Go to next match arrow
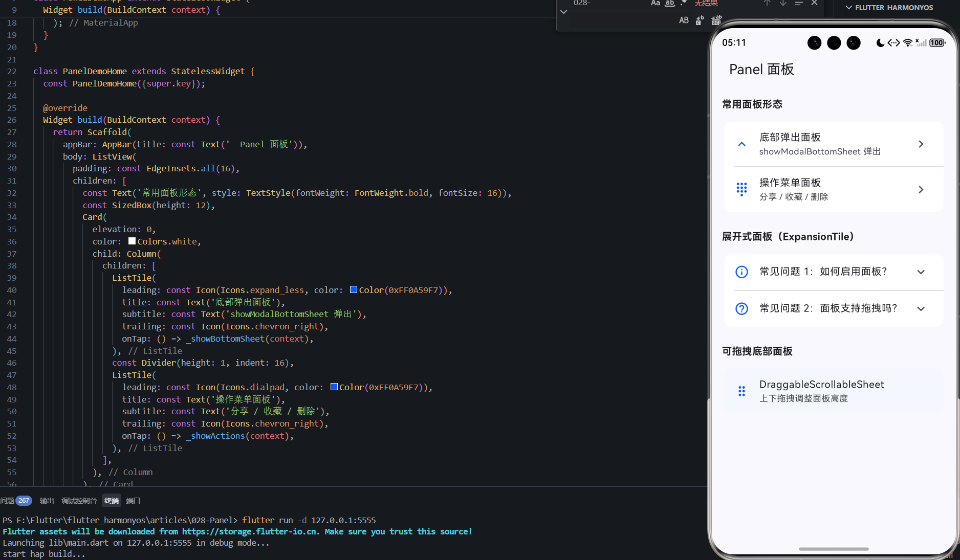960x560 pixels. [783, 3]
